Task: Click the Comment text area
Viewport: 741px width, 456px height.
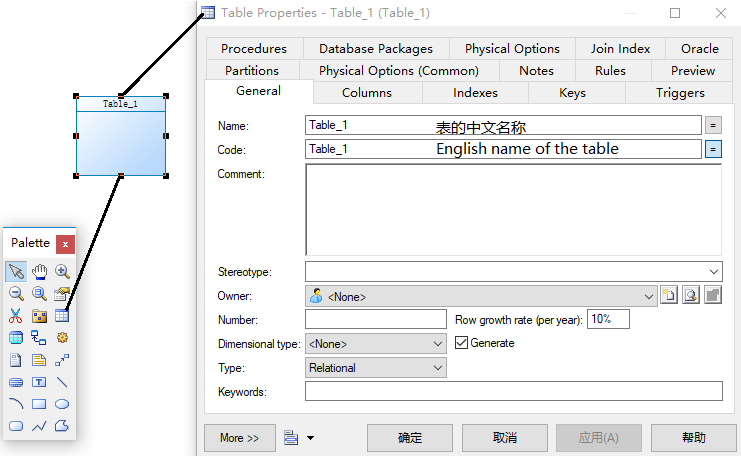Action: click(513, 210)
